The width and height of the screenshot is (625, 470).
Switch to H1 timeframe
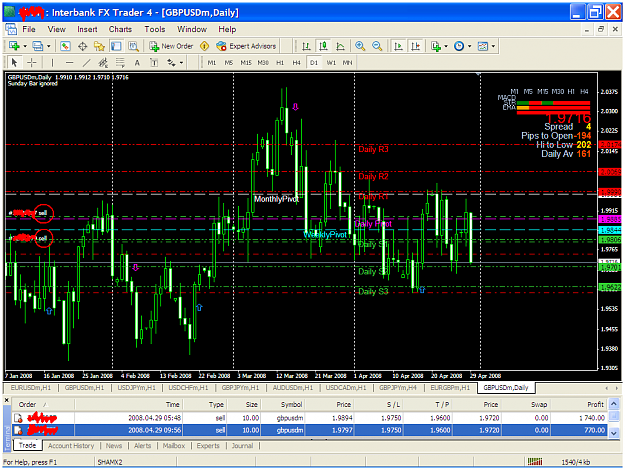[280, 63]
